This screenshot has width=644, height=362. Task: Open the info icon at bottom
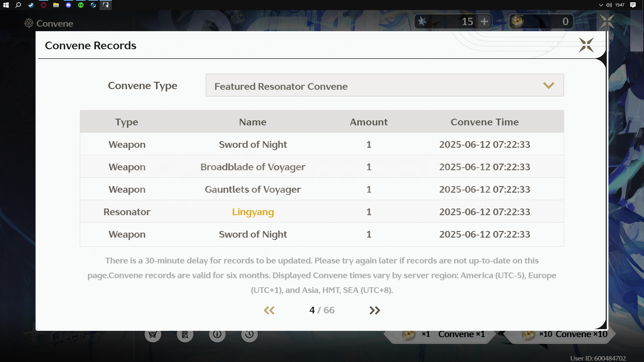[x=217, y=334]
